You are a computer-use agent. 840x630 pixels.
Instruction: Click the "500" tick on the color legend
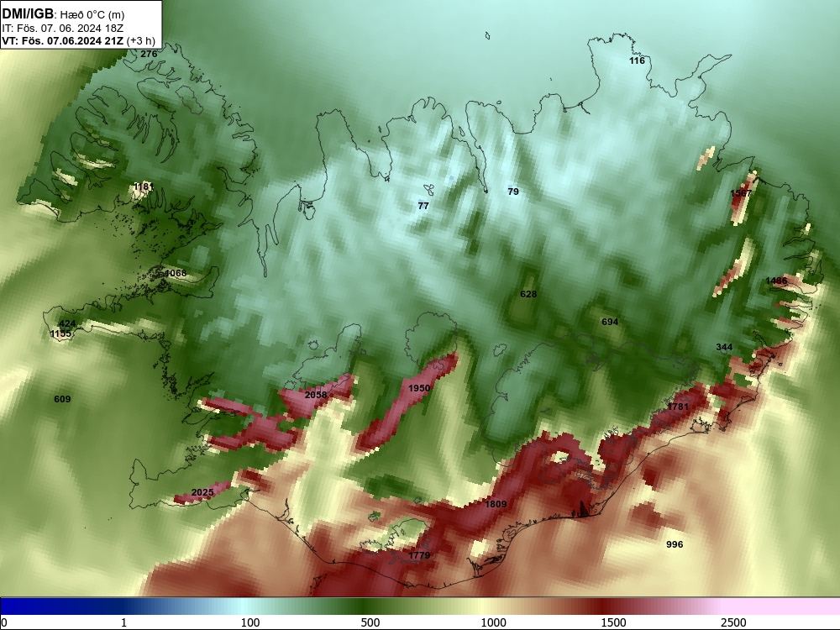tap(370, 622)
